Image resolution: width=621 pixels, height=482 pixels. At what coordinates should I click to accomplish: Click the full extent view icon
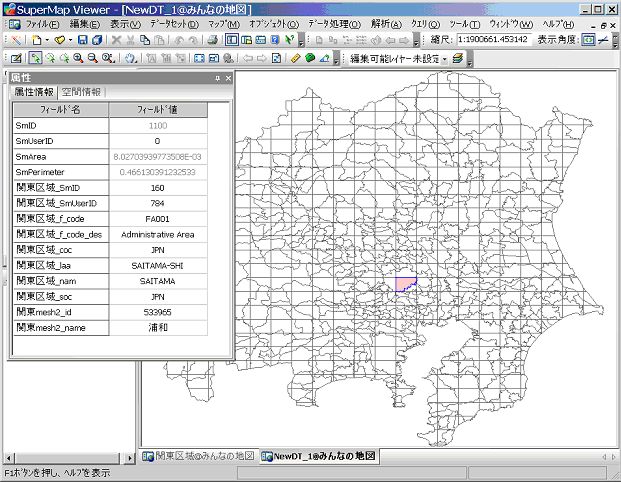tap(200, 58)
